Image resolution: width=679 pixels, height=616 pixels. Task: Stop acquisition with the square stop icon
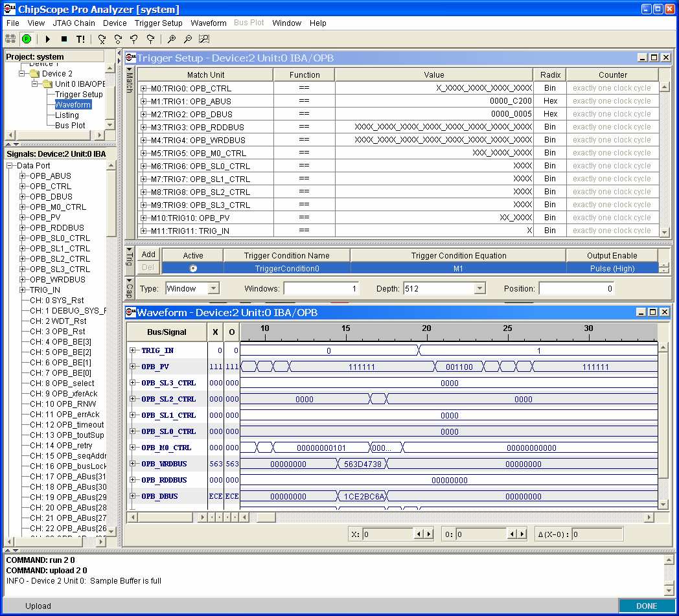tap(64, 39)
